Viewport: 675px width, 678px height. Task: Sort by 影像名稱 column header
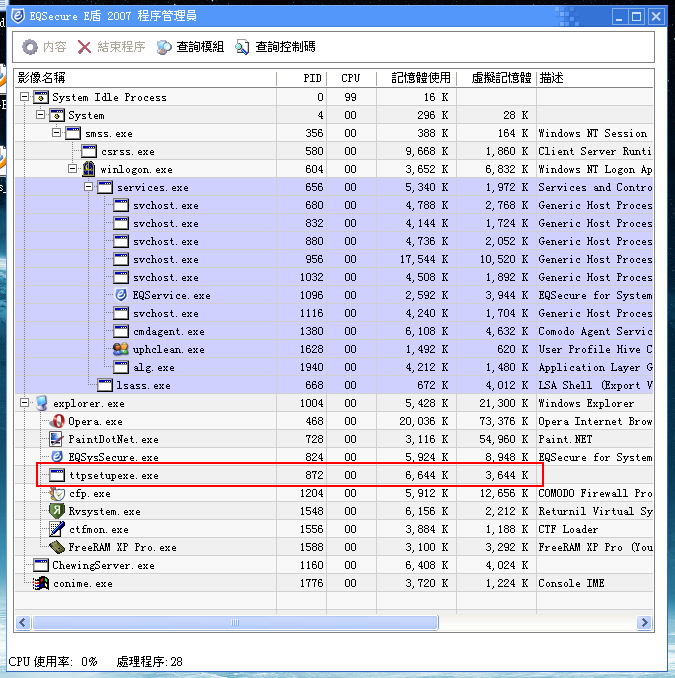click(x=146, y=78)
